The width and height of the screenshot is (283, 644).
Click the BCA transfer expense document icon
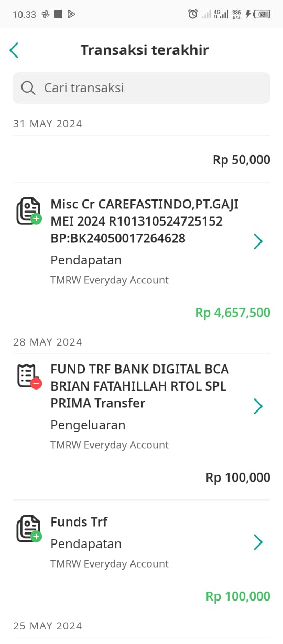(x=29, y=376)
